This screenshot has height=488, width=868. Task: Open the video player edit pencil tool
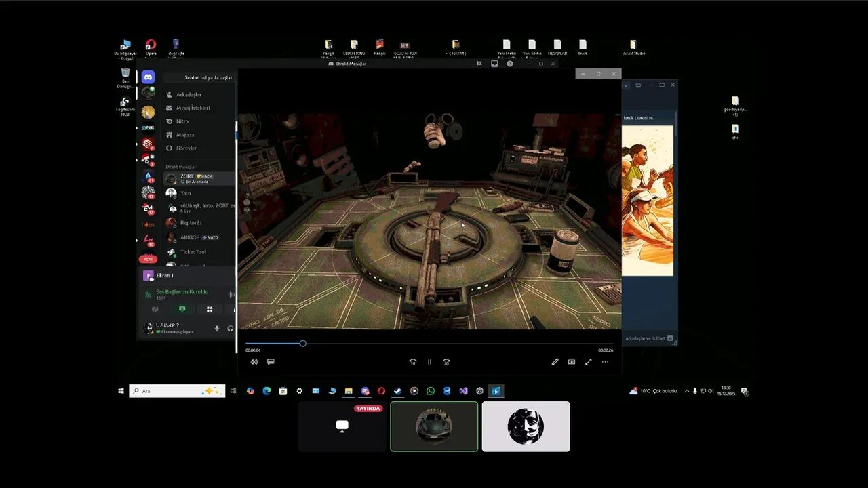(x=555, y=362)
